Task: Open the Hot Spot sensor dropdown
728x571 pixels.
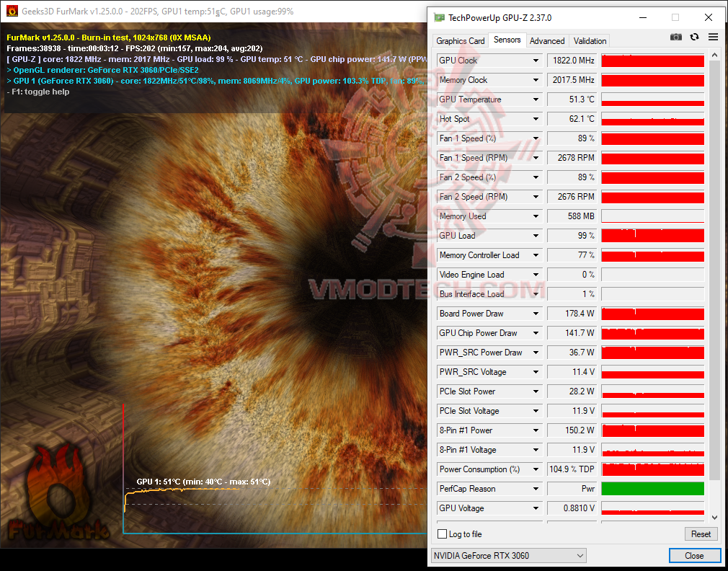Action: [536, 119]
